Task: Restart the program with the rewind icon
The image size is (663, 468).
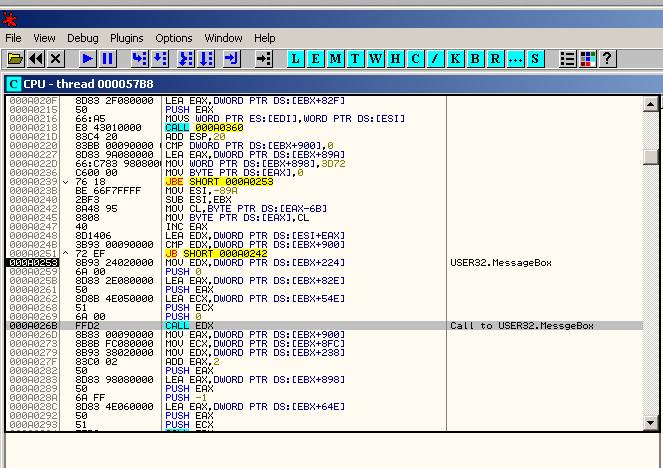Action: click(36, 60)
